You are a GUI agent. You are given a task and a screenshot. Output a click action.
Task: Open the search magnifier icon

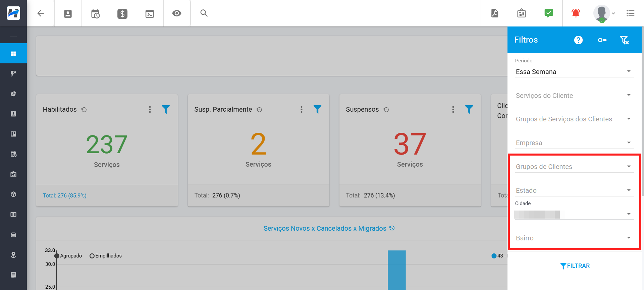[x=204, y=13]
